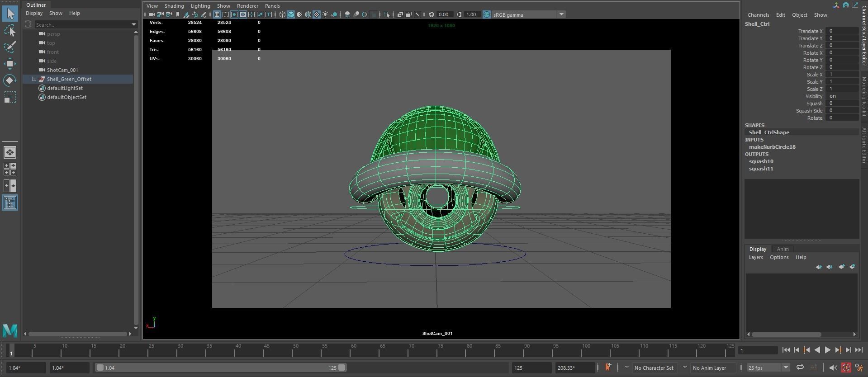Open the 25 fps frame rate dropdown
The image size is (868, 377).
[x=786, y=368]
